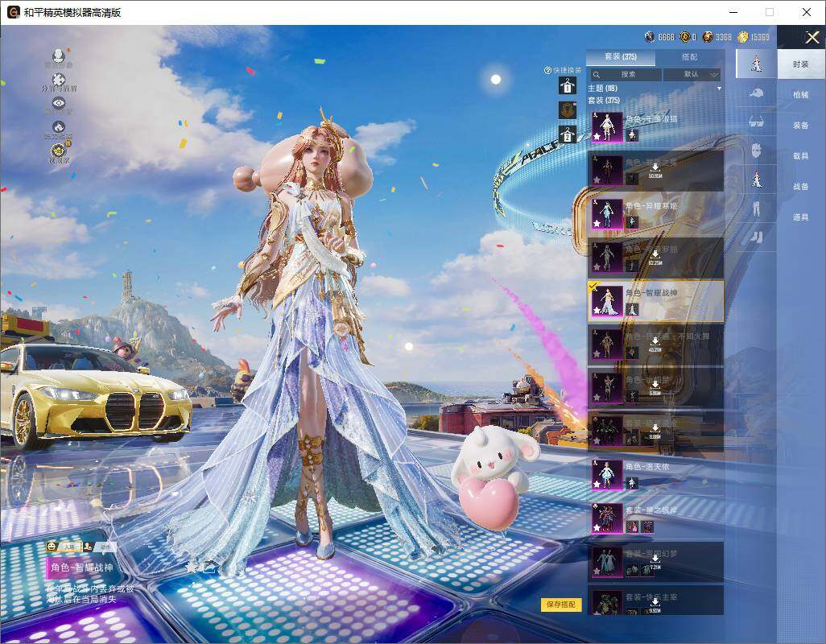This screenshot has height=644, width=826.
Task: Click the 角色-智耀战神 name label bottom left
Action: pyautogui.click(x=81, y=568)
